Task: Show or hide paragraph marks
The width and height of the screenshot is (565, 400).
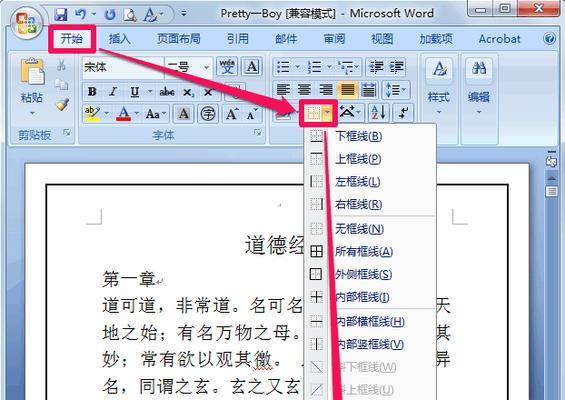Action: pos(403,113)
